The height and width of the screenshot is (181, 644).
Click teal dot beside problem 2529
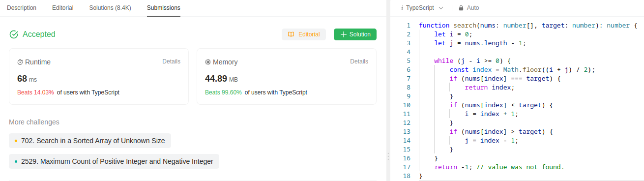click(16, 161)
